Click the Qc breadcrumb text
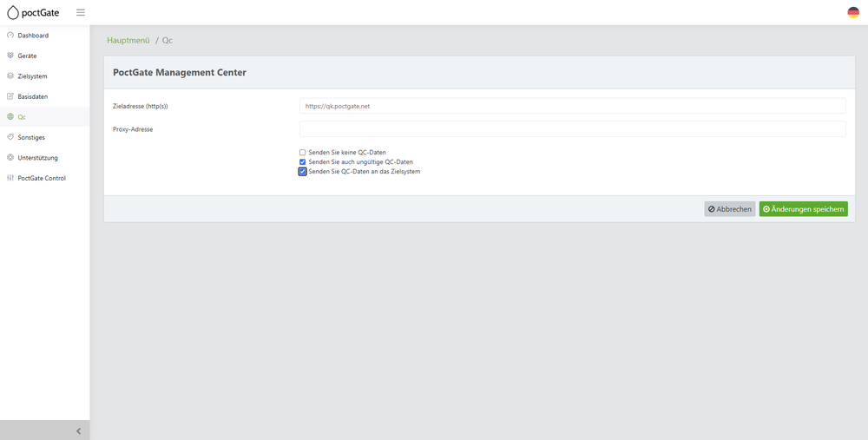The width and height of the screenshot is (868, 440). (x=168, y=41)
